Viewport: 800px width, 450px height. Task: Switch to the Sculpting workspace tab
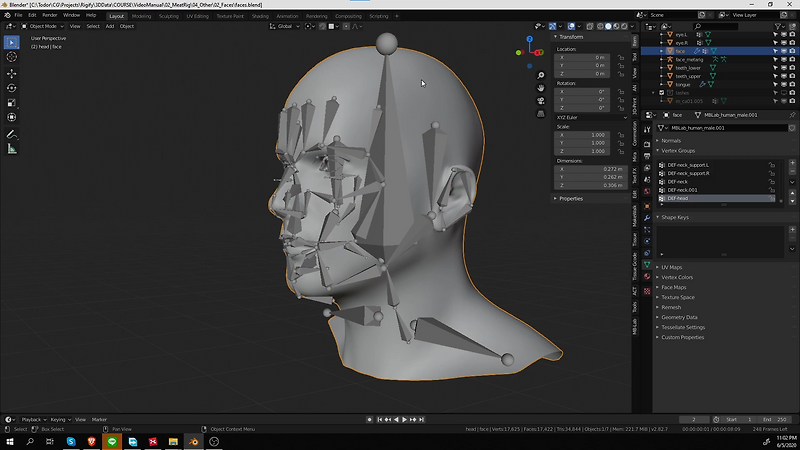click(x=169, y=16)
